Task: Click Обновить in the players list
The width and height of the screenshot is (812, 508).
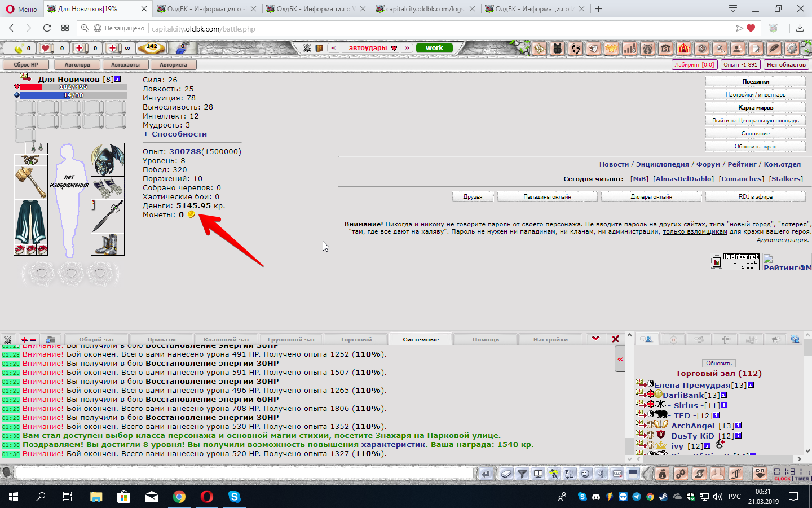Action: coord(718,363)
